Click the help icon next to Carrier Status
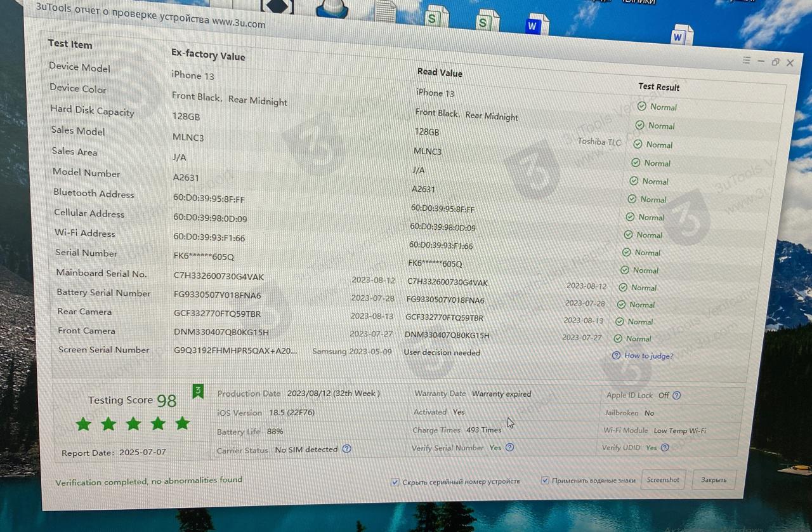The width and height of the screenshot is (812, 532). tap(347, 448)
